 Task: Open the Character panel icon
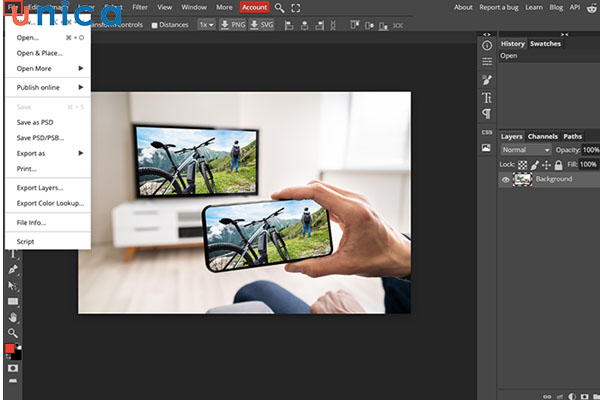pos(487,97)
